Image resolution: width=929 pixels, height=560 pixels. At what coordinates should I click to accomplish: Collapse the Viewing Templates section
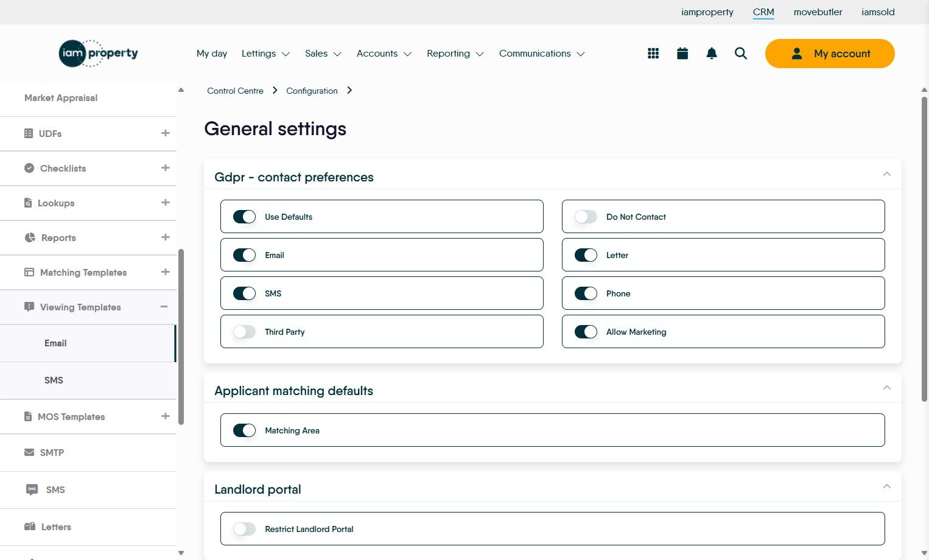pyautogui.click(x=164, y=307)
